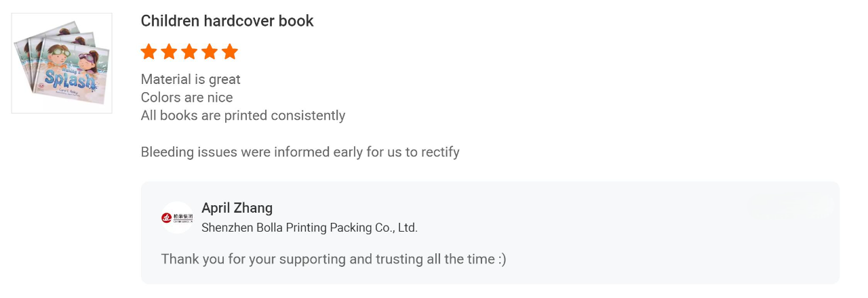The image size is (868, 298).
Task: Click the fifth orange rating star
Action: tap(230, 51)
